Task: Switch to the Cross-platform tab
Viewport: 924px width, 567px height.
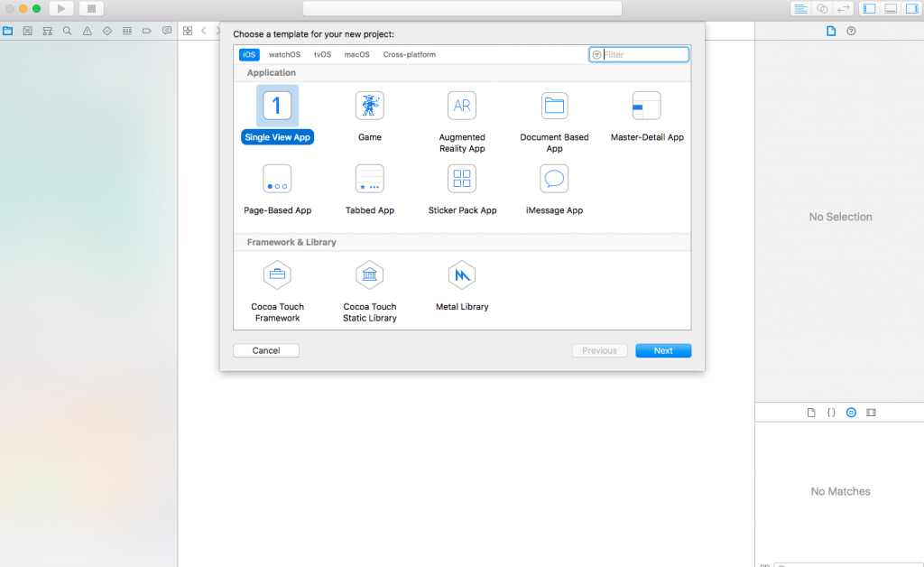Action: pyautogui.click(x=410, y=54)
